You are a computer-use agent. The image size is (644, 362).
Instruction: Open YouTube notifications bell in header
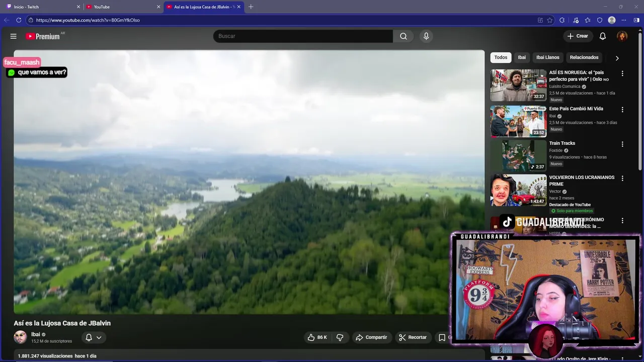(603, 36)
